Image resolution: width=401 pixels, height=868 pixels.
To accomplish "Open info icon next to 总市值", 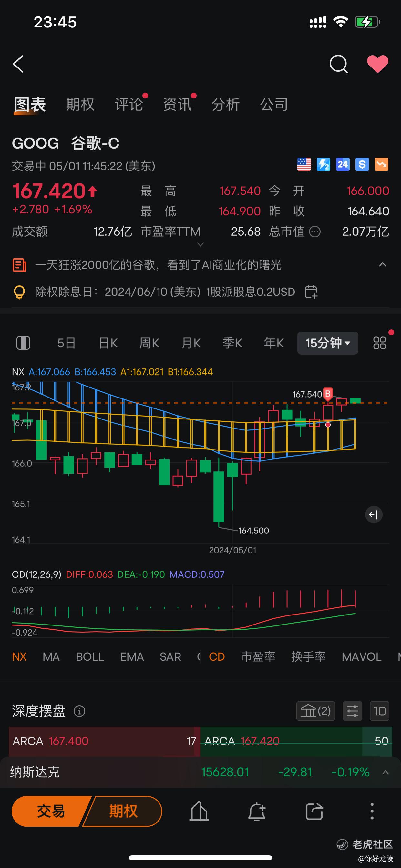I will 315,232.
